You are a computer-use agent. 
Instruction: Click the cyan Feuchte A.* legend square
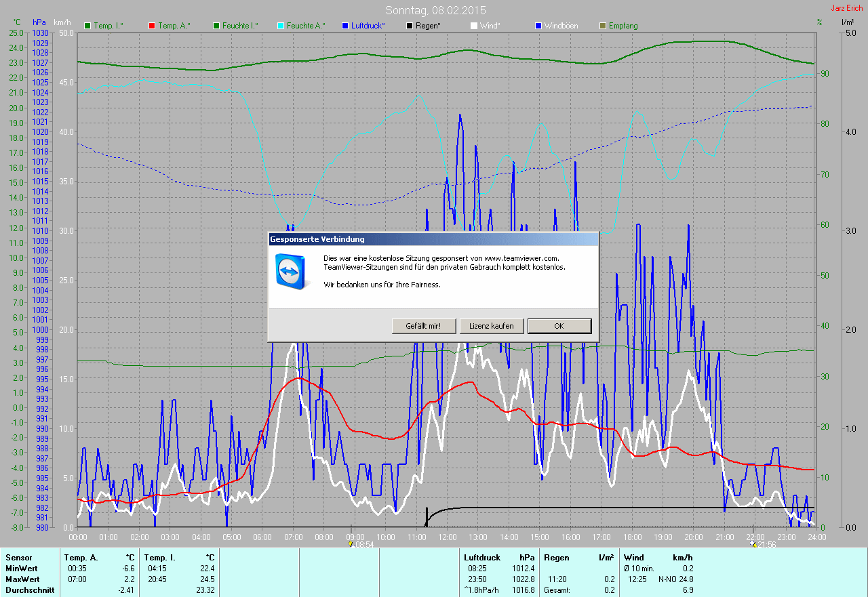pyautogui.click(x=281, y=26)
